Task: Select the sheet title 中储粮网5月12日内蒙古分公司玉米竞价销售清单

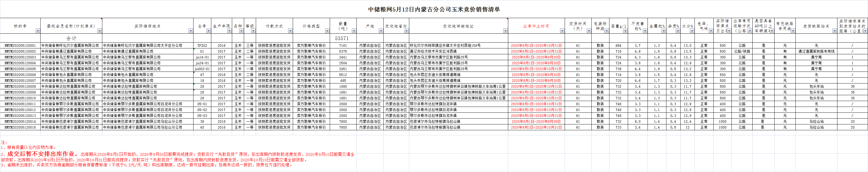Action: coord(434,9)
